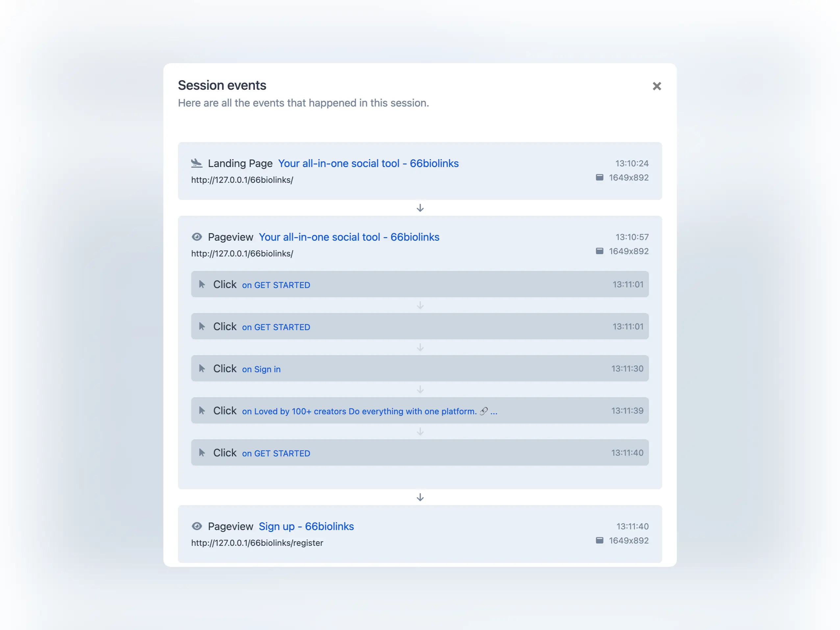Click the eye icon next to first Pageview
This screenshot has height=630, width=840.
coord(197,237)
